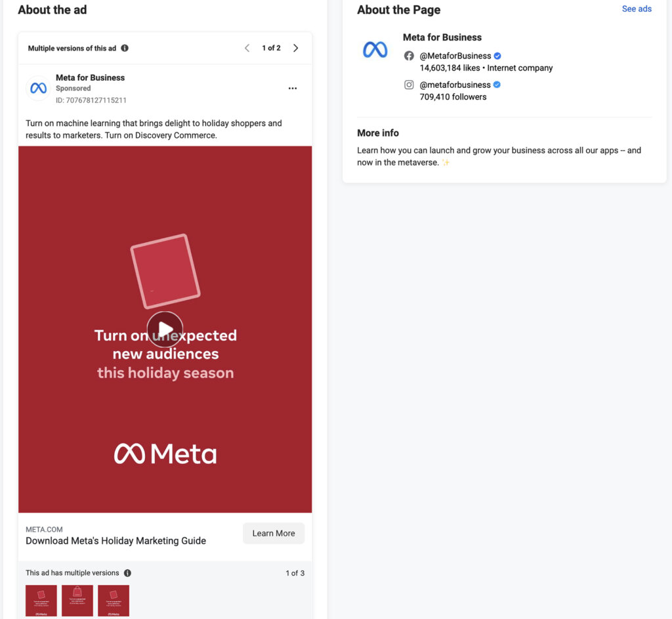Click the Meta for Business profile logo
This screenshot has height=619, width=672.
(375, 49)
